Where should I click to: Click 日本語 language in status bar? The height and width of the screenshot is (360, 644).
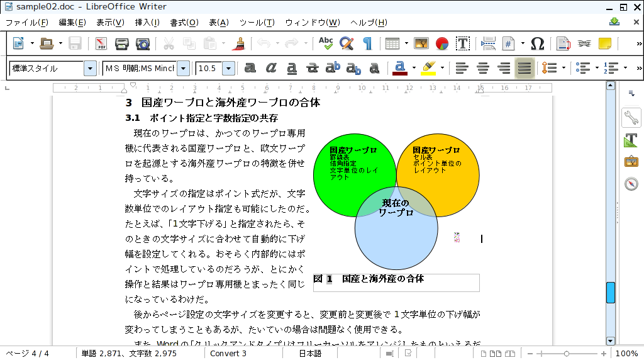tap(310, 354)
